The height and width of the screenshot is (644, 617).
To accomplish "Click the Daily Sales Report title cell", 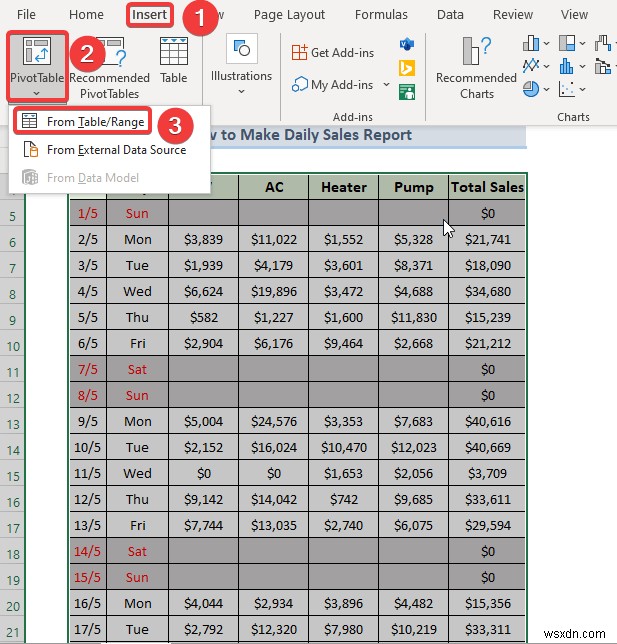I will (x=368, y=136).
